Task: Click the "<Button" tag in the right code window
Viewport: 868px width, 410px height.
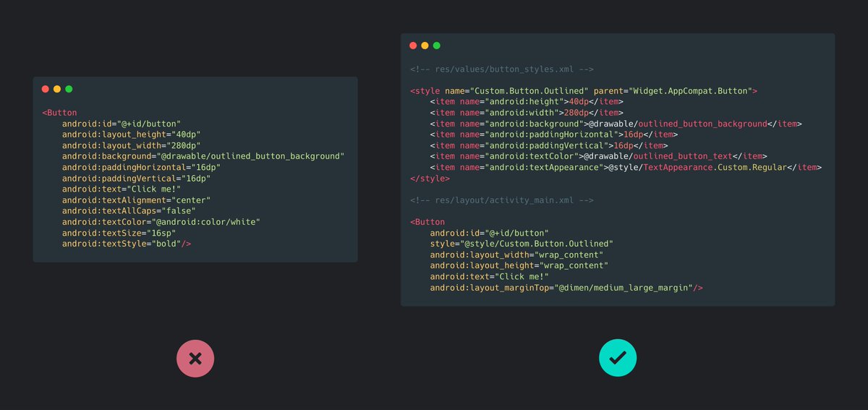Action: click(427, 222)
